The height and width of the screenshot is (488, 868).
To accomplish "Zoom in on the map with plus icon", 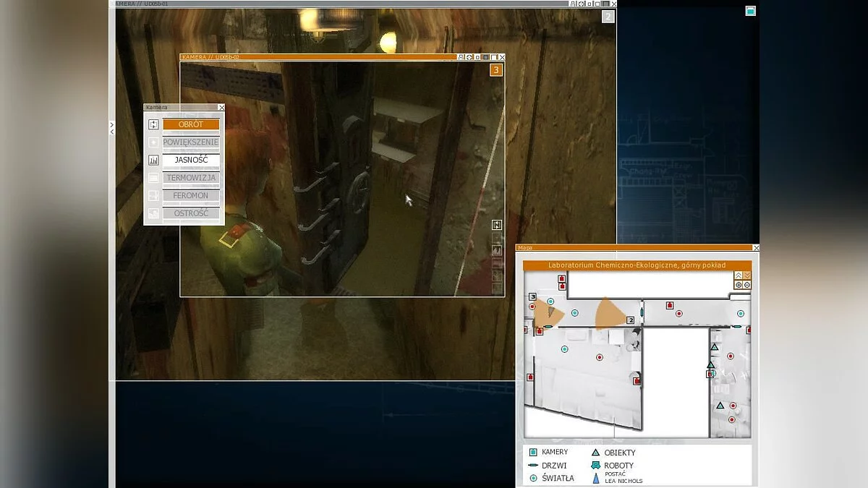I will pyautogui.click(x=739, y=285).
